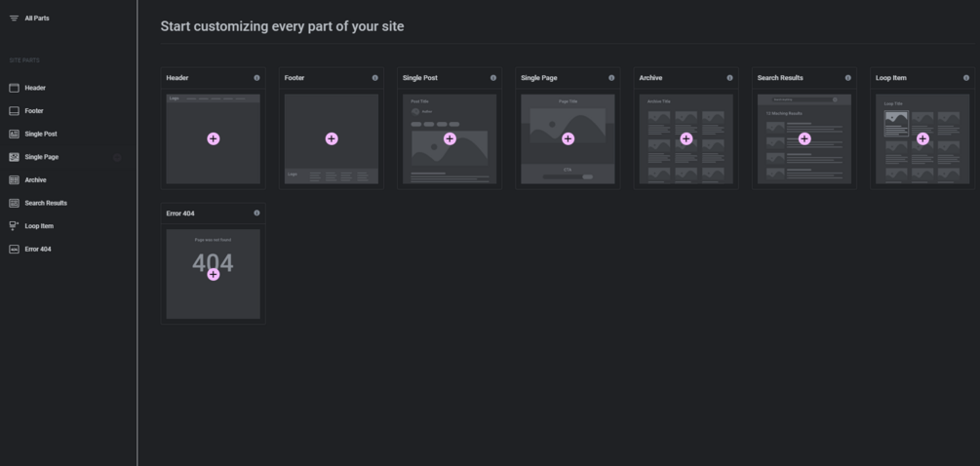
Task: Select the Header icon in the sidebar
Action: [x=14, y=88]
